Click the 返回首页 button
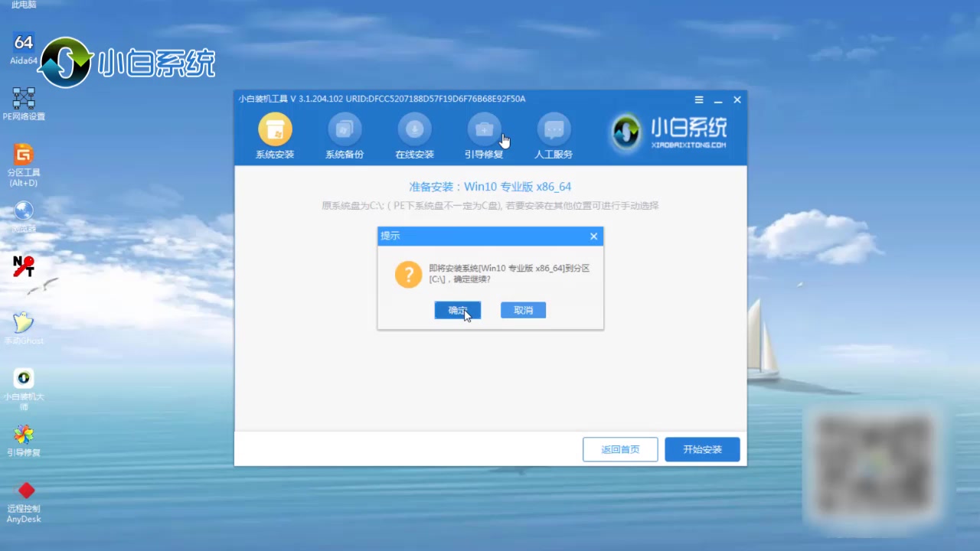Screen dimensions: 980x551 620,449
